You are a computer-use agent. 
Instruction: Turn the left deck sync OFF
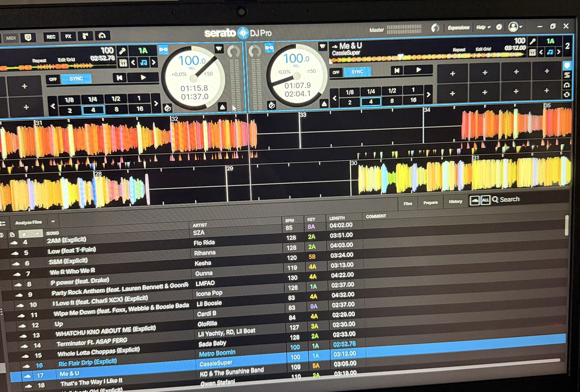53,79
